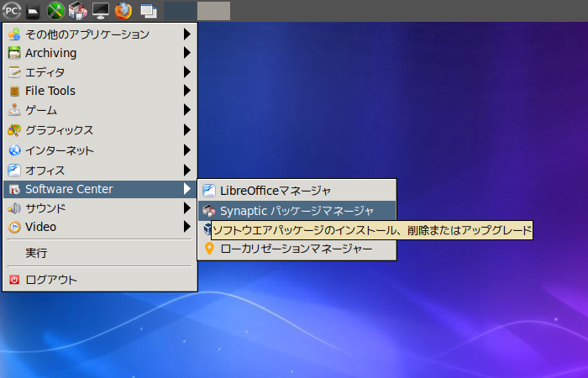
Task: Open the オフィス menu label
Action: pos(45,171)
